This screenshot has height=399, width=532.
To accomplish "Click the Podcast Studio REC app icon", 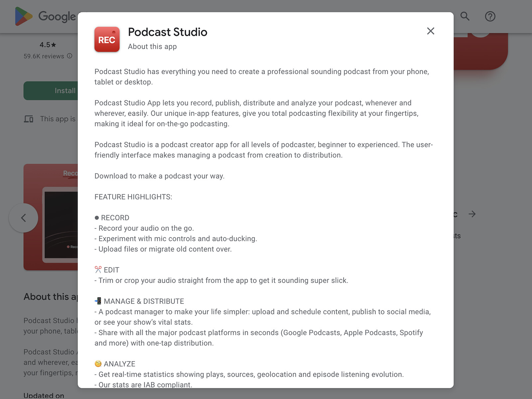I will (x=107, y=39).
